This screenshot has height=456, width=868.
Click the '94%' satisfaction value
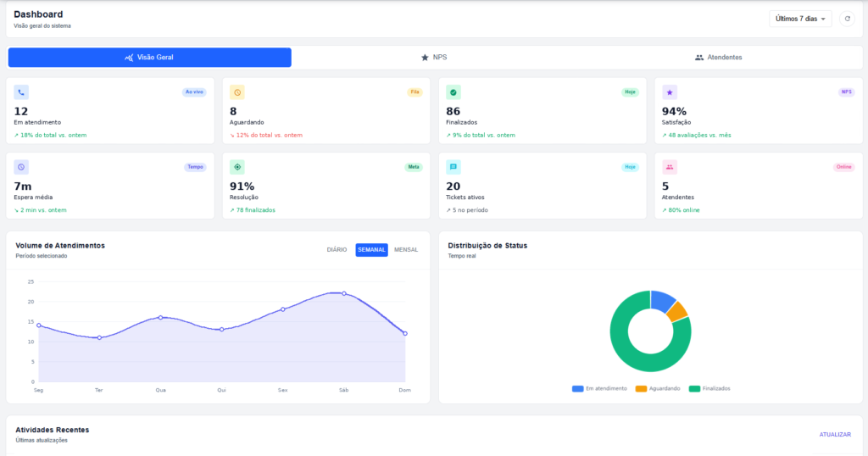point(674,111)
